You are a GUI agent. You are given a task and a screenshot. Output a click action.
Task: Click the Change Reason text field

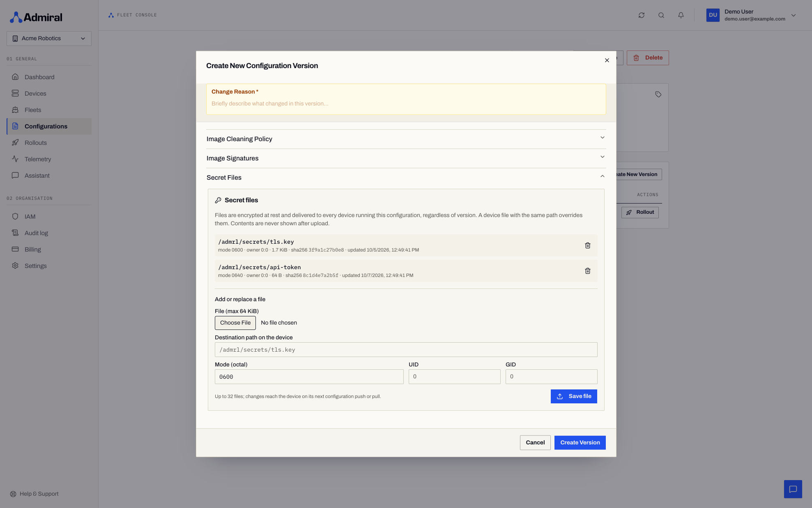pos(406,103)
